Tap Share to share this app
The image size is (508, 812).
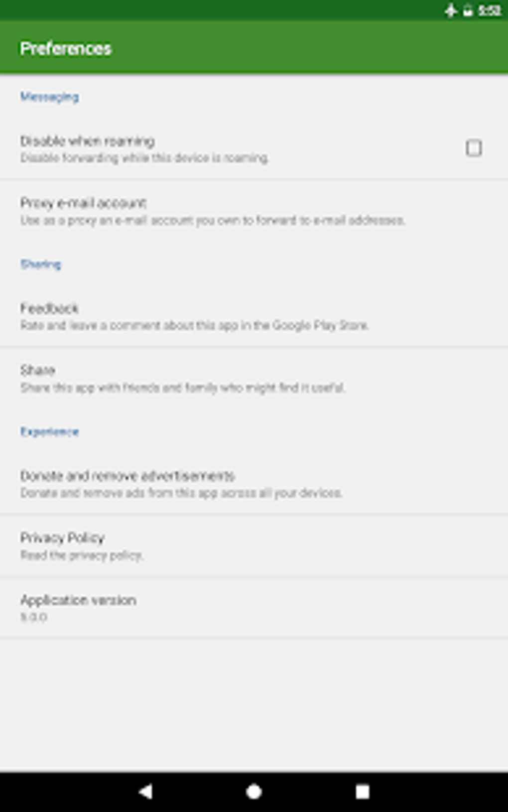click(x=254, y=378)
